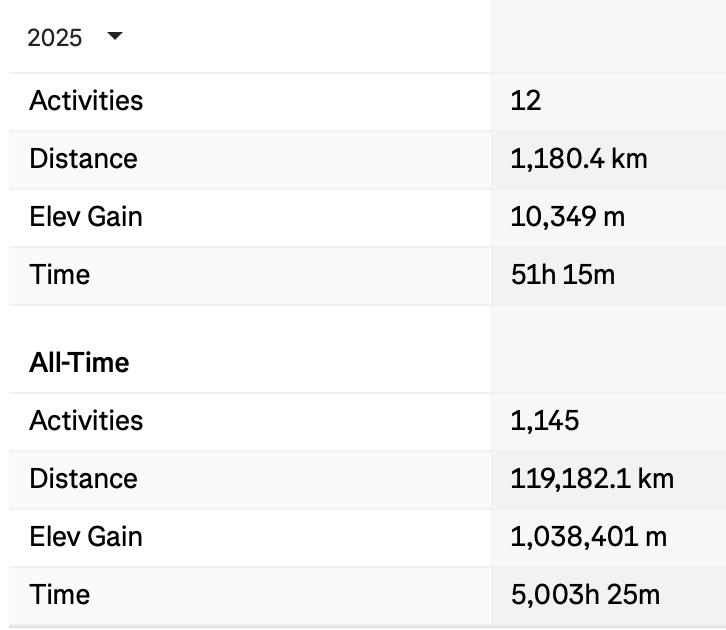
Task: Click the All-Time section heading
Action: point(79,362)
